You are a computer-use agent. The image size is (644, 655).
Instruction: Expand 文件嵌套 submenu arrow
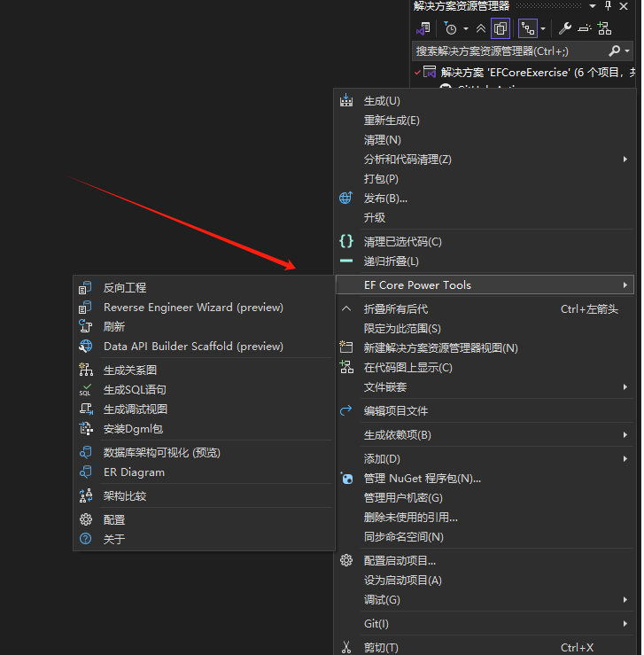pyautogui.click(x=625, y=387)
